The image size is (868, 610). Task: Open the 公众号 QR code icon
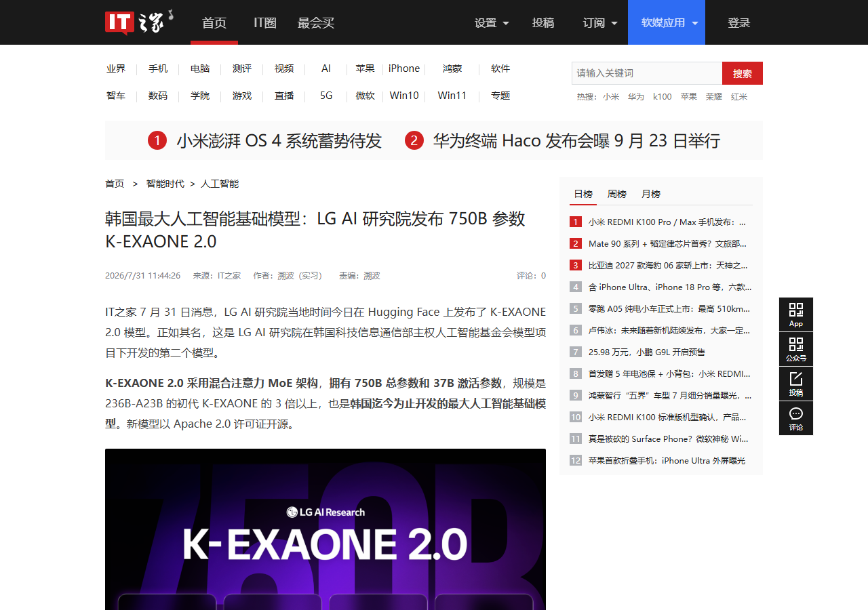[796, 349]
